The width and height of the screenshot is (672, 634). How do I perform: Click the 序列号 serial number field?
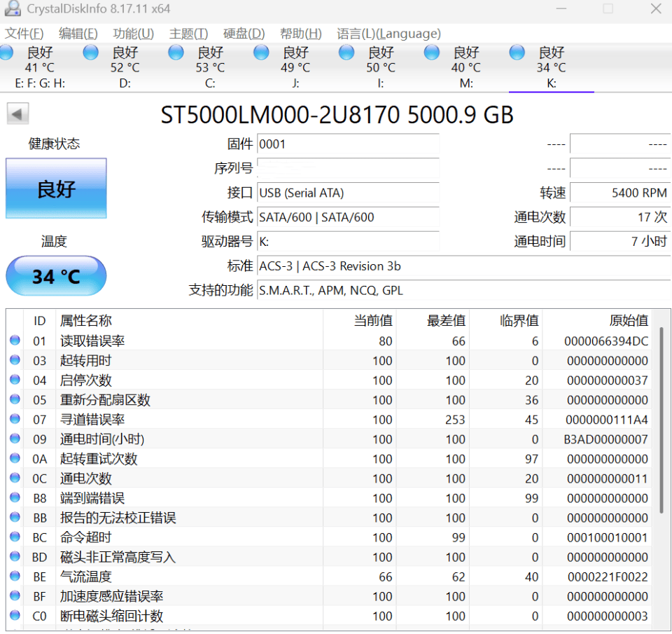click(348, 168)
